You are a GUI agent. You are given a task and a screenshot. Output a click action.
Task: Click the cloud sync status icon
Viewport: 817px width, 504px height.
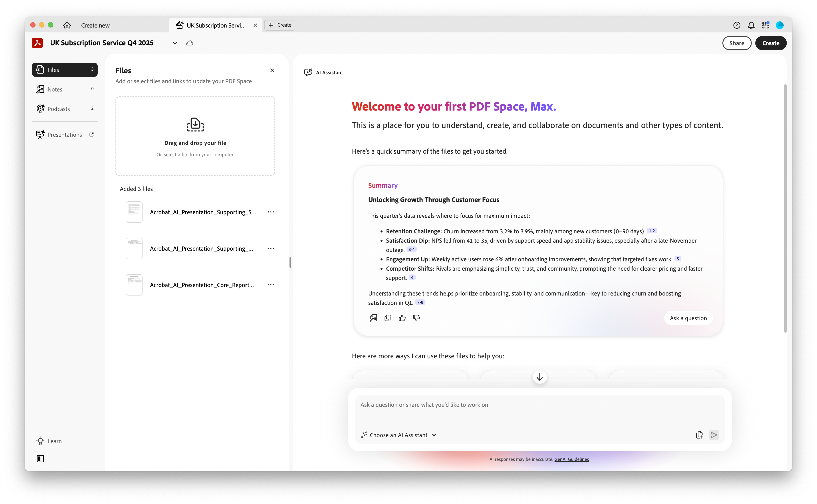(190, 43)
